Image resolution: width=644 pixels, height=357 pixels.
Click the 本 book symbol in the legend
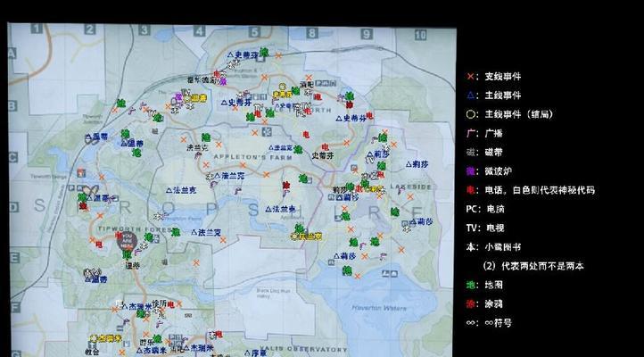click(x=470, y=247)
